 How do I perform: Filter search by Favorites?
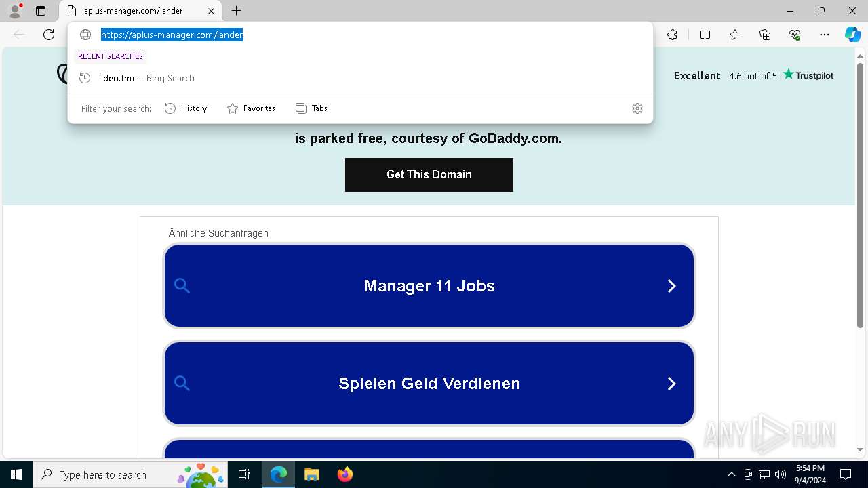(251, 108)
